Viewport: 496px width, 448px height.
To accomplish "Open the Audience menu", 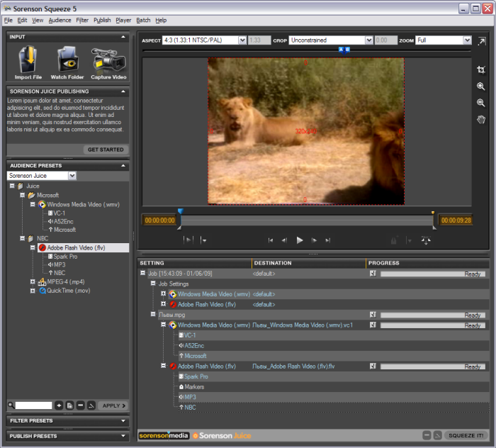I will tap(60, 21).
